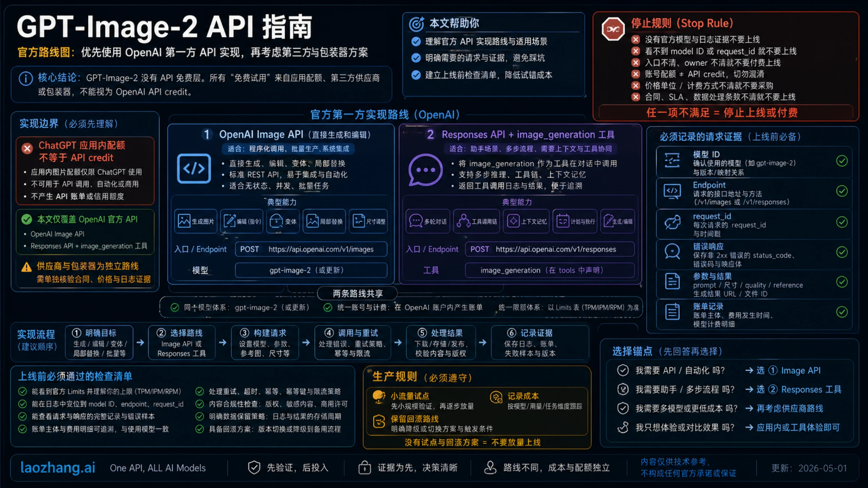This screenshot has width=868, height=488.
Task: Select the 编辑 (指令) capability icon
Action: click(x=229, y=221)
